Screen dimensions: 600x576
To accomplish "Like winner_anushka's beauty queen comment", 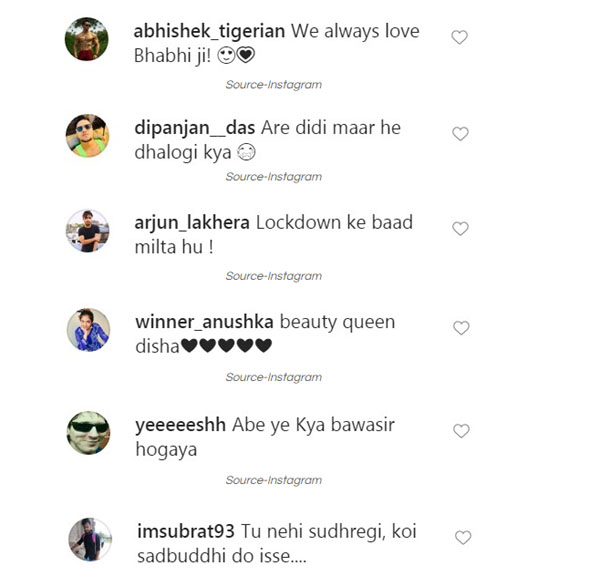I will 461,328.
